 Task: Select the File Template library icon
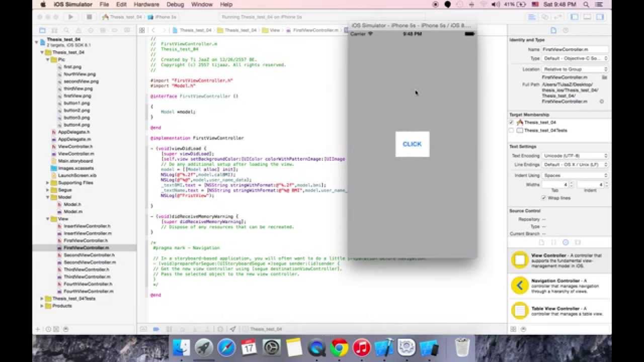[x=542, y=242]
